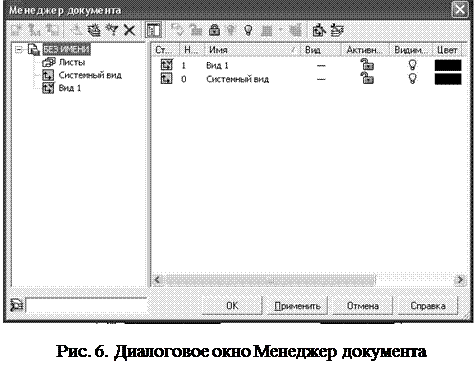Click the Вид 1 view icon in tree
Viewport: 474px width, 374px height.
point(48,88)
